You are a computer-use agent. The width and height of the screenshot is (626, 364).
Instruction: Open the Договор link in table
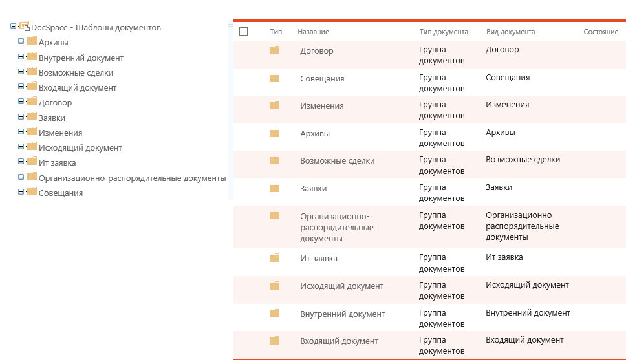pyautogui.click(x=317, y=51)
